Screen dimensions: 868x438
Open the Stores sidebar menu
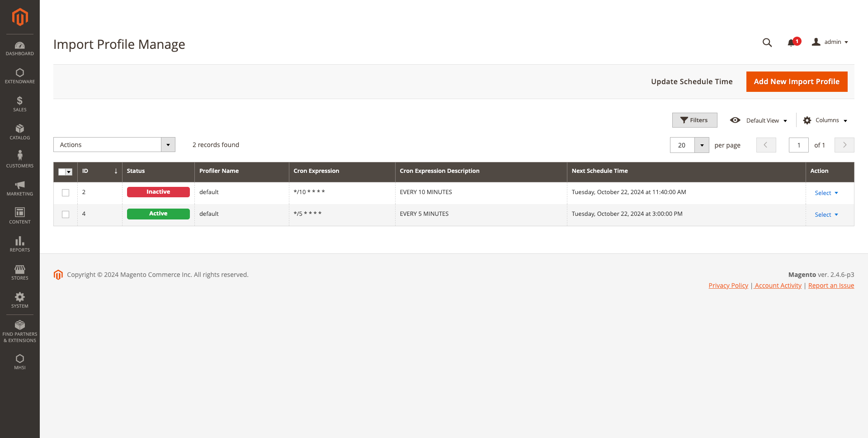click(x=20, y=272)
